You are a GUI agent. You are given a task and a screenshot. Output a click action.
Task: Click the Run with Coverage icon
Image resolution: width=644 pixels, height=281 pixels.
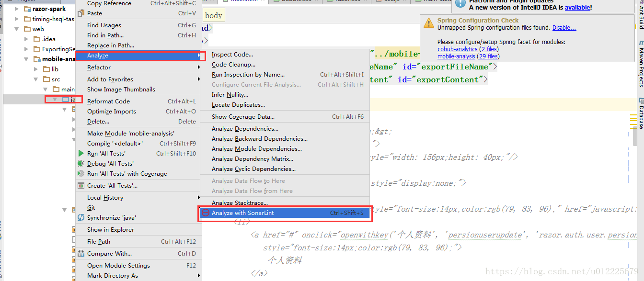click(81, 173)
